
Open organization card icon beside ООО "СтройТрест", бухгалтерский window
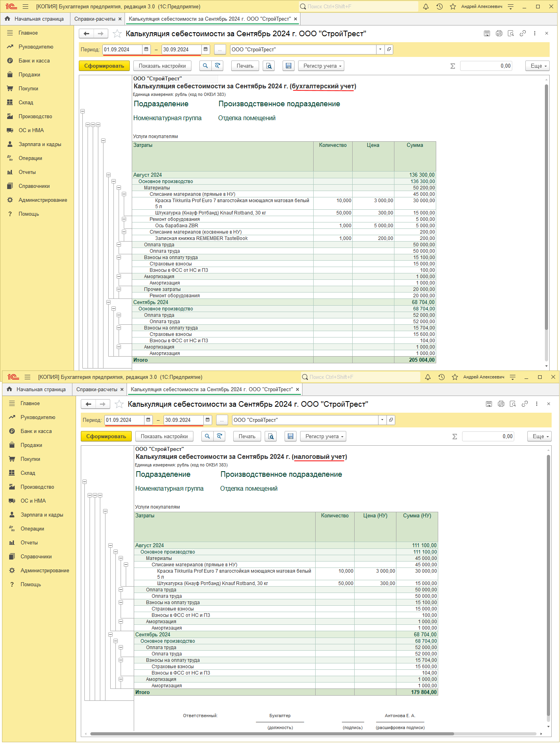389,49
